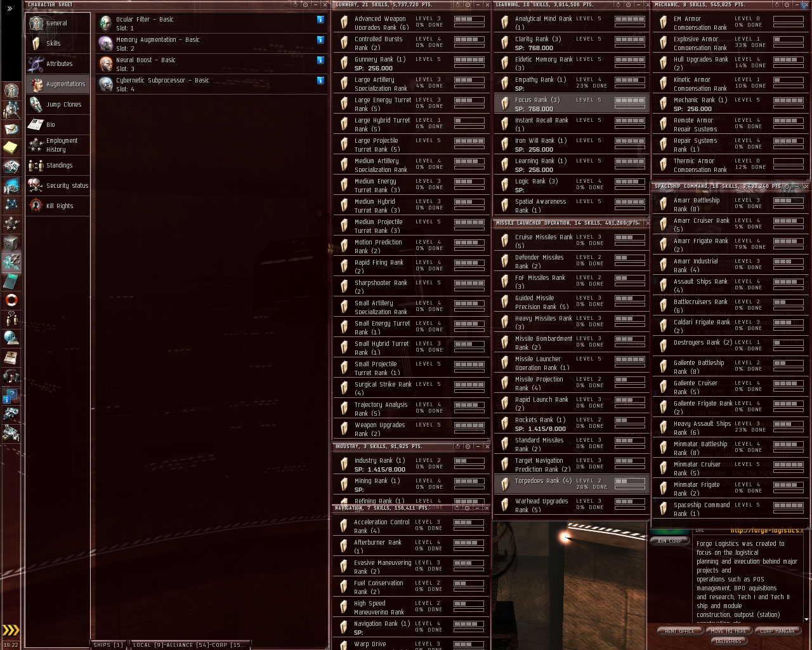Click the Torpedoes Rank (4) skill book icon
Screen dimensions: 812x650
(x=505, y=484)
